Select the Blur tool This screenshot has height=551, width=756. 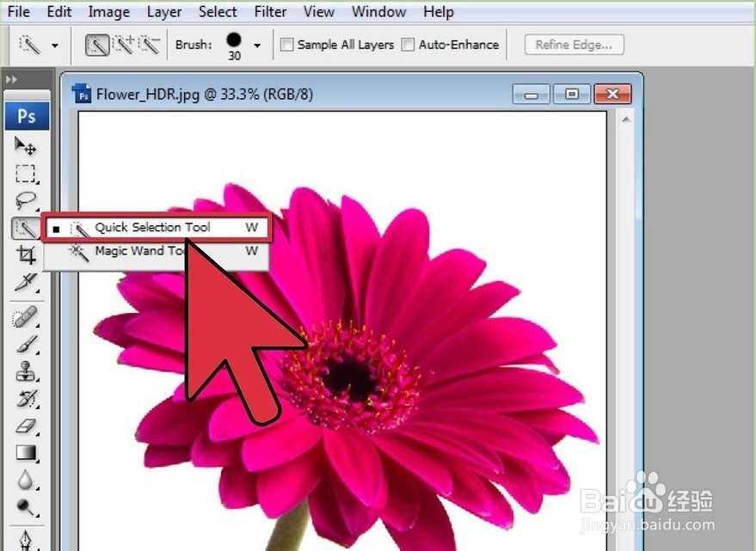click(x=25, y=481)
